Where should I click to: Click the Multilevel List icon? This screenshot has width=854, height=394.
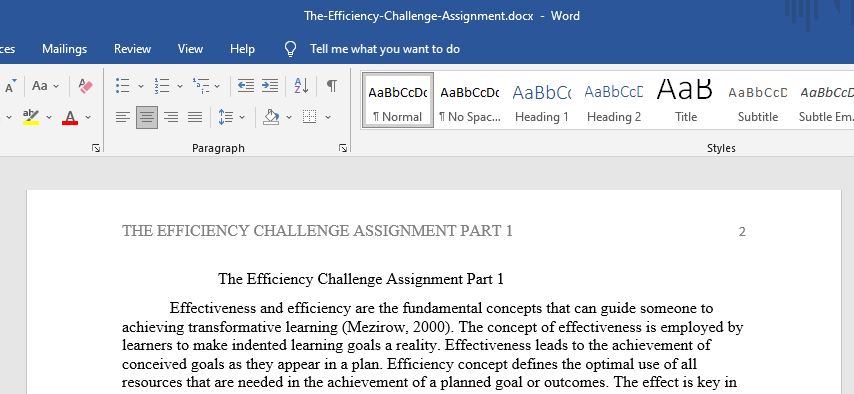(201, 86)
